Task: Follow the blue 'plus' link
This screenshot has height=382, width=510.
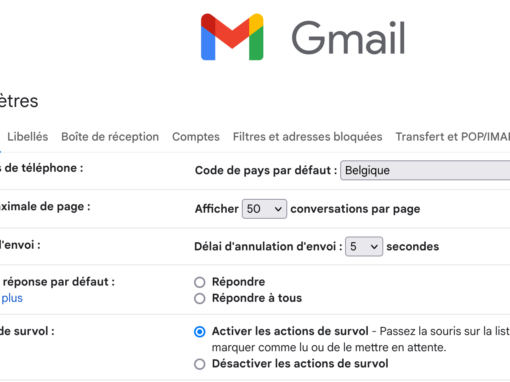Action: click(12, 298)
